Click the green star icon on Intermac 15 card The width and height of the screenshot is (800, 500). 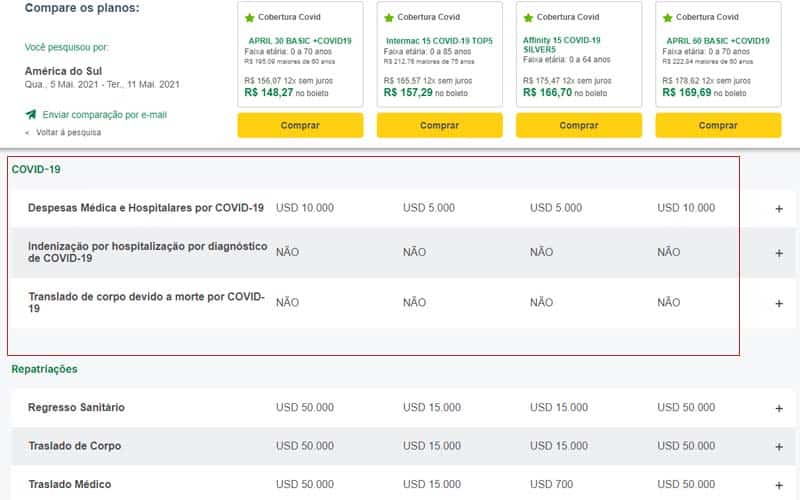389,18
